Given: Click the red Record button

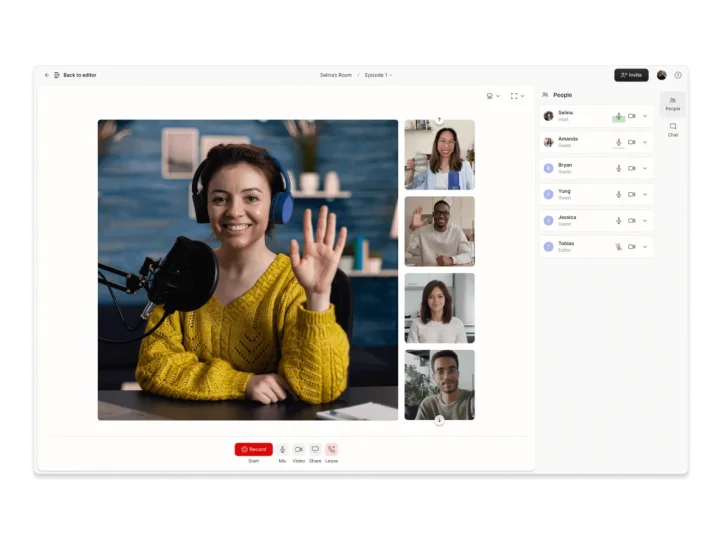Looking at the screenshot, I should 253,449.
